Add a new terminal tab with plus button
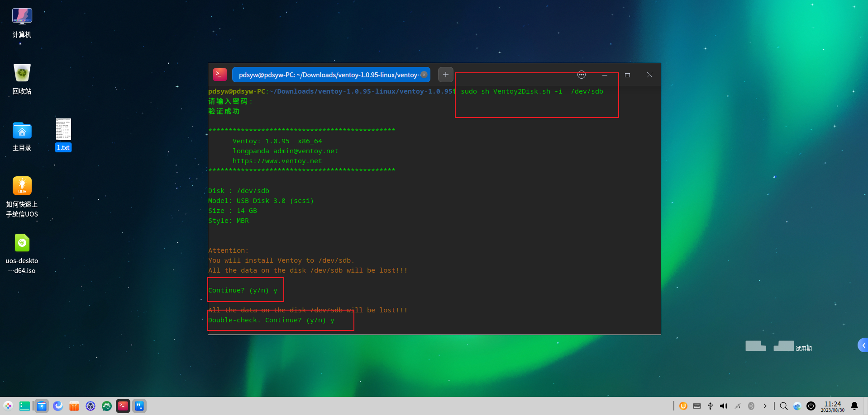Viewport: 868px width, 415px height. [x=446, y=75]
